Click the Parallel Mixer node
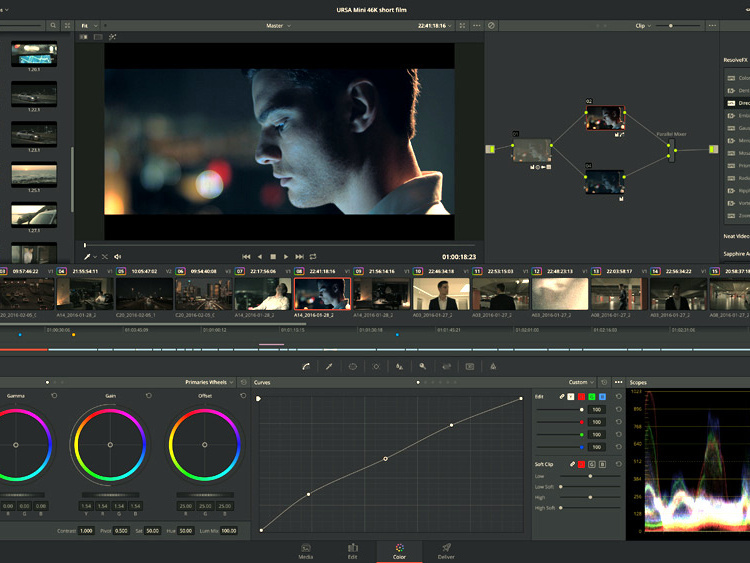 click(671, 151)
